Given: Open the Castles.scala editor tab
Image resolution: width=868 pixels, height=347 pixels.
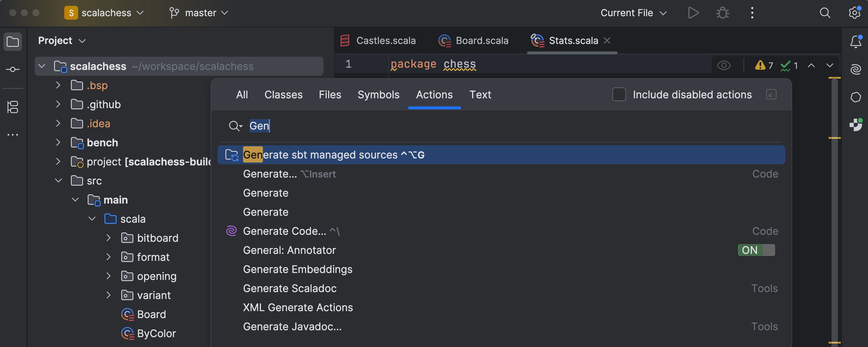Looking at the screenshot, I should pyautogui.click(x=378, y=41).
